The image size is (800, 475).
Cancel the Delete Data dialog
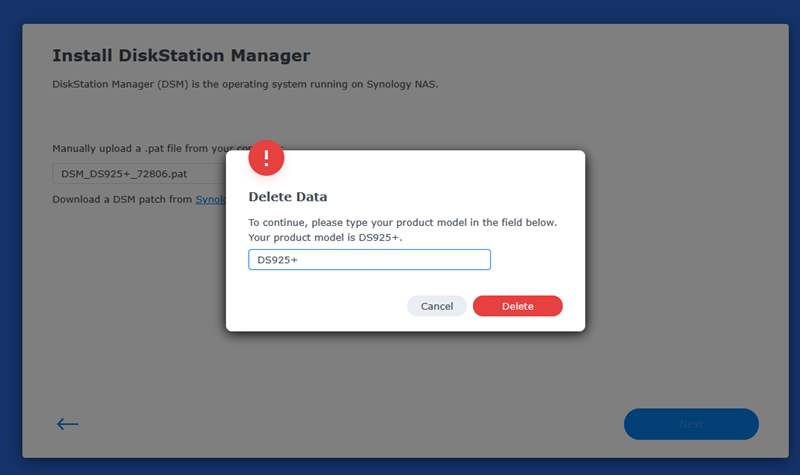pos(437,306)
